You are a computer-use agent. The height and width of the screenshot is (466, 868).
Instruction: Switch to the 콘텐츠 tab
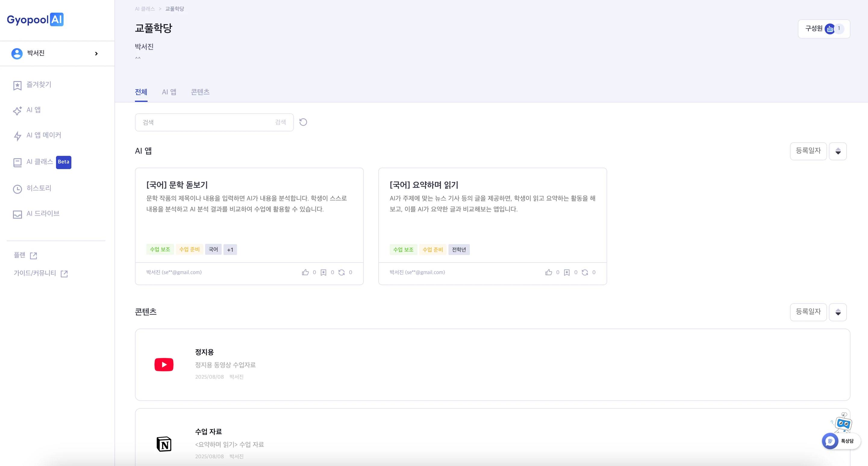click(200, 92)
